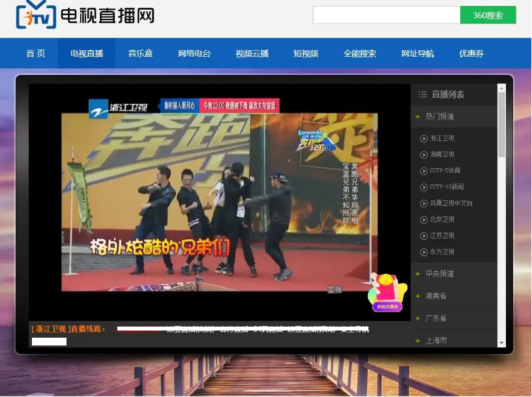Image resolution: width=532 pixels, height=397 pixels.
Task: Click the play icon beside 北京卫视
Action: (x=424, y=220)
